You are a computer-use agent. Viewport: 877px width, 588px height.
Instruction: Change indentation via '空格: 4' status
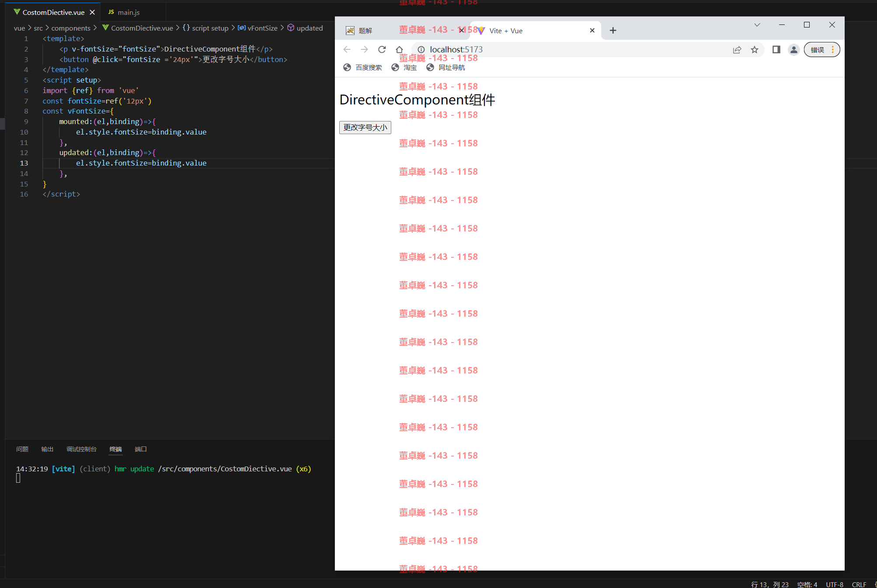807,584
